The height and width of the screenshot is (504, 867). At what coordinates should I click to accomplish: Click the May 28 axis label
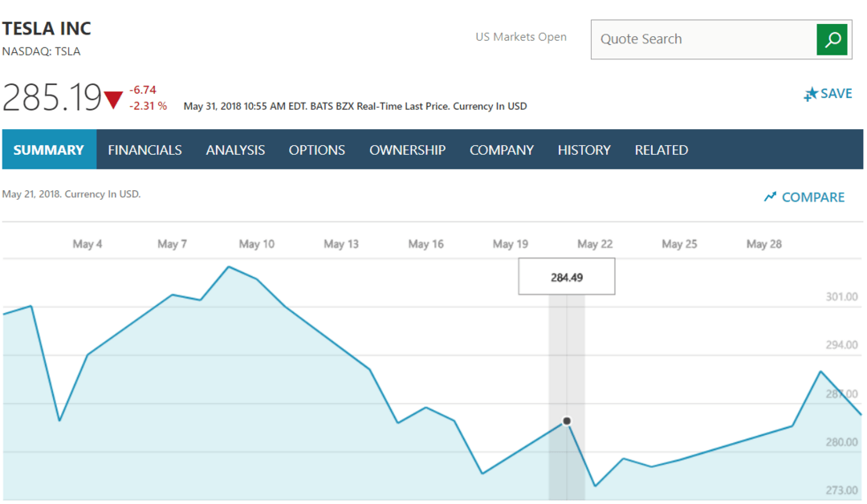click(x=764, y=244)
